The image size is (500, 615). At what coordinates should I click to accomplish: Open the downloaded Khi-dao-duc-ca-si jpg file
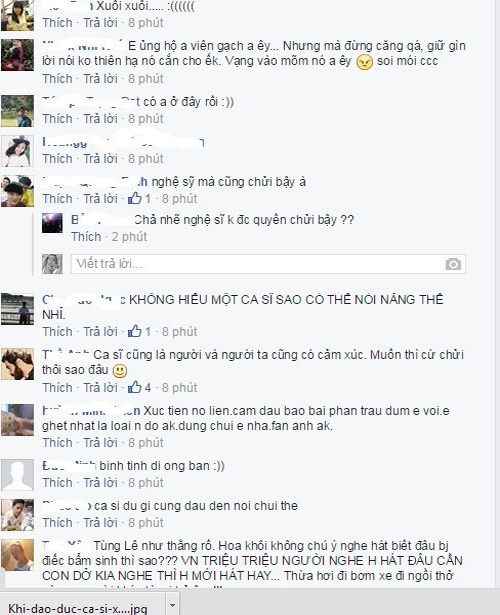pos(78,608)
